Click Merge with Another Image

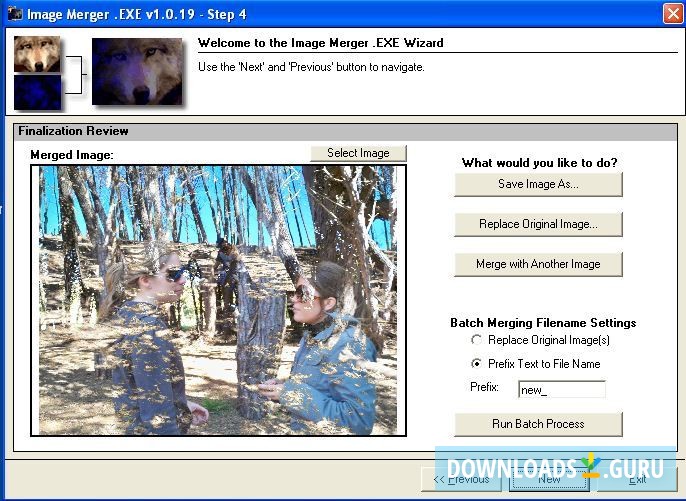[x=538, y=264]
